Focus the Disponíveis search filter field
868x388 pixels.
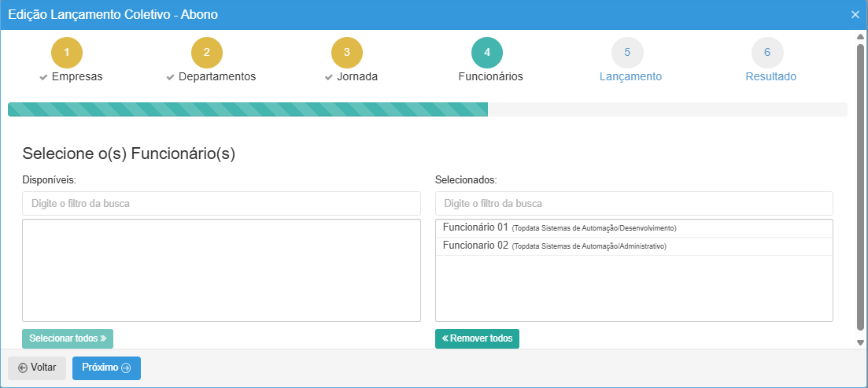221,203
